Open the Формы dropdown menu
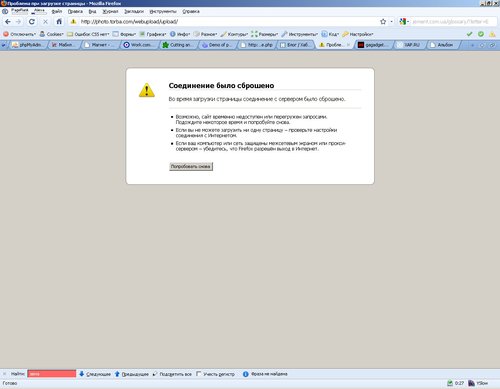 point(124,34)
